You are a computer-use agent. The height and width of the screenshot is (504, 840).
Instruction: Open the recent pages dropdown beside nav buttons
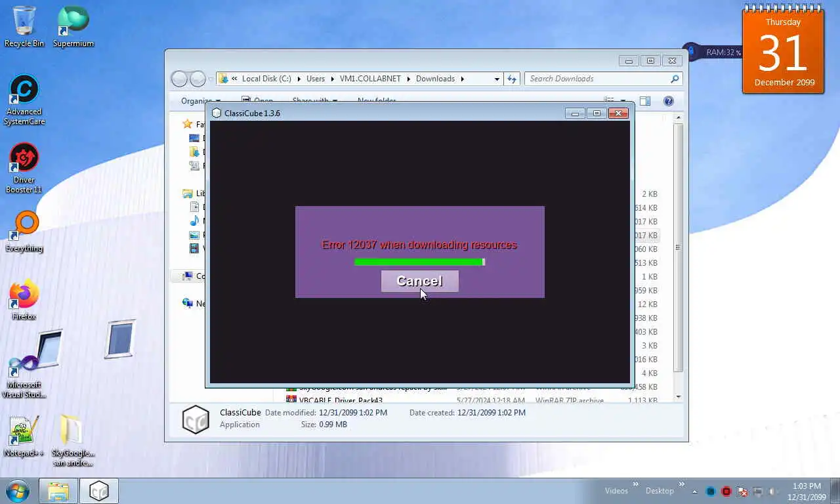[x=211, y=79]
